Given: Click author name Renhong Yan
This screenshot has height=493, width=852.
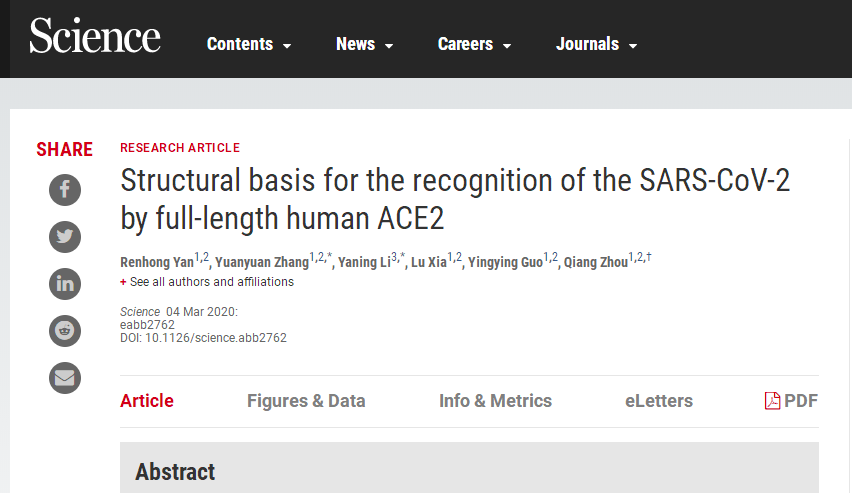Looking at the screenshot, I should point(157,262).
